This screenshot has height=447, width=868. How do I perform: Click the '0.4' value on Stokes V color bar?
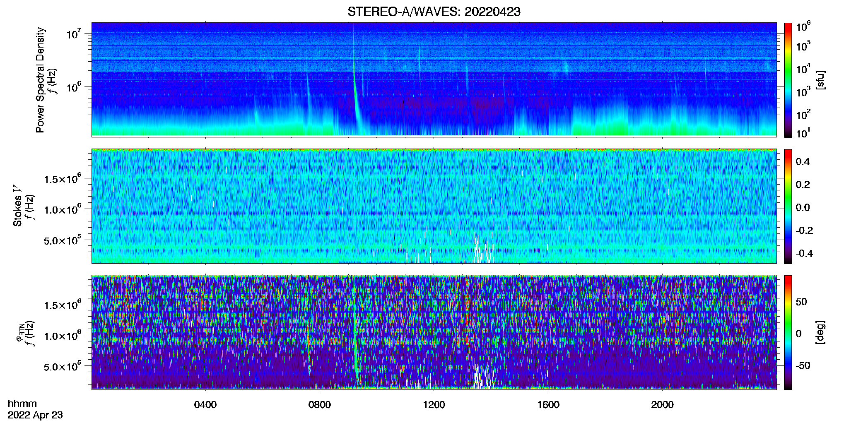pos(803,162)
